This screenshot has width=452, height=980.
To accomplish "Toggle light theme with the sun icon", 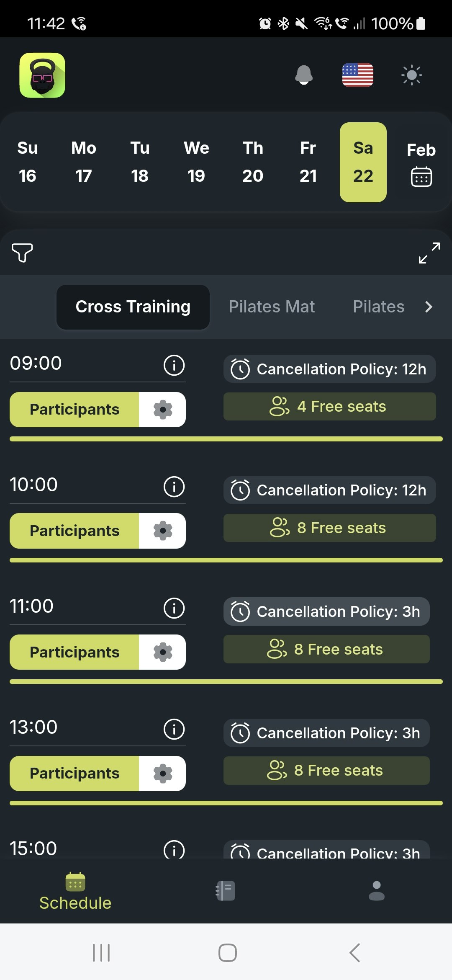I will click(411, 75).
